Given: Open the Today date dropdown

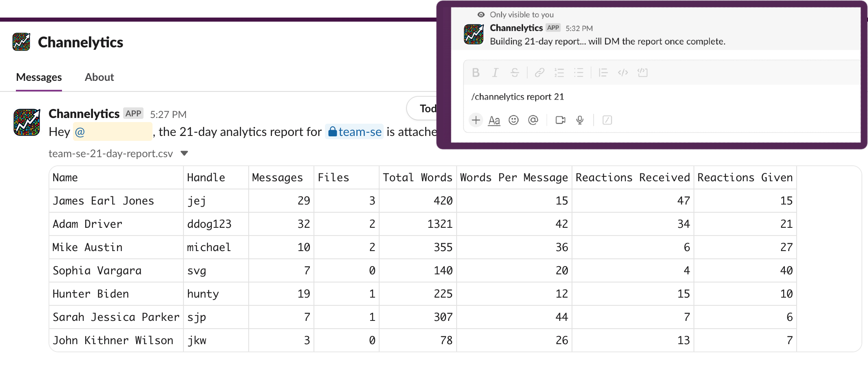Looking at the screenshot, I should click(x=424, y=109).
